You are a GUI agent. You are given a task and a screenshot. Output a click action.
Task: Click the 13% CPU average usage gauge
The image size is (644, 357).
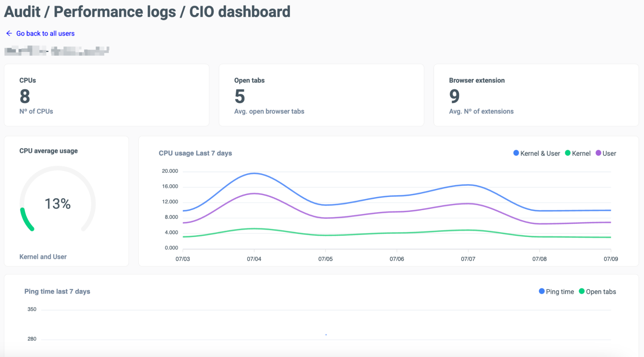pos(58,204)
